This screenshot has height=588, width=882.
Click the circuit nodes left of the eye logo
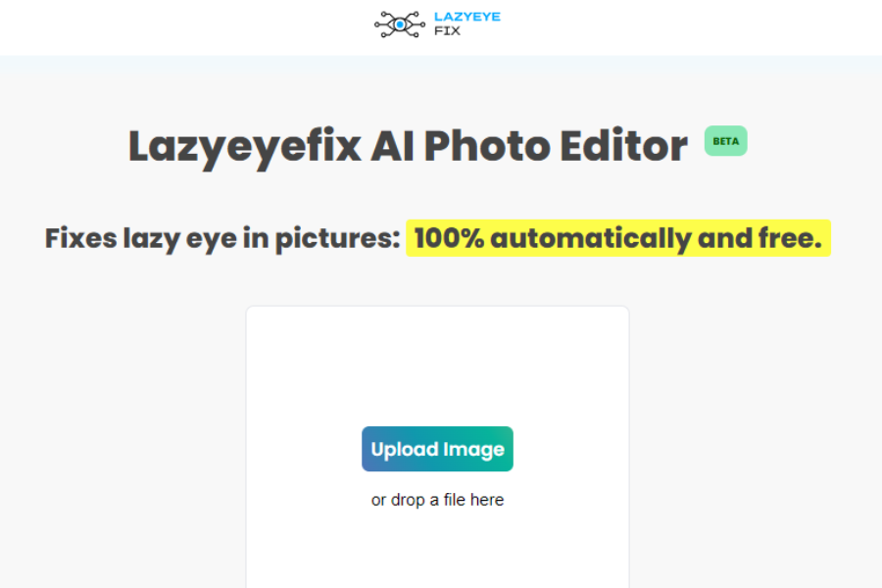pos(383,24)
